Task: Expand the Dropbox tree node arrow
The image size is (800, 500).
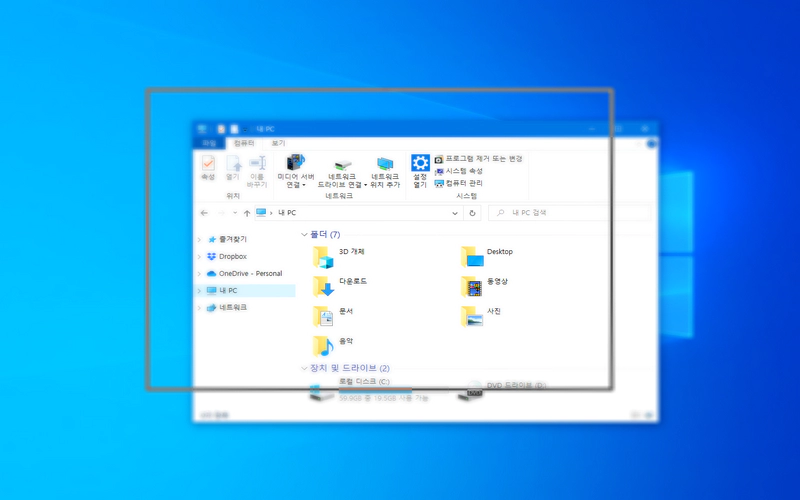Action: point(199,257)
